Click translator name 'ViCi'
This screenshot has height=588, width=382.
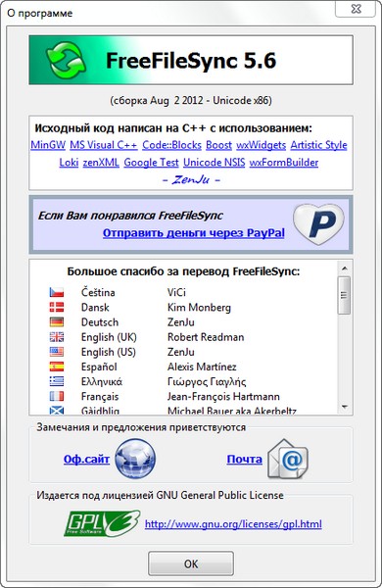coord(176,292)
